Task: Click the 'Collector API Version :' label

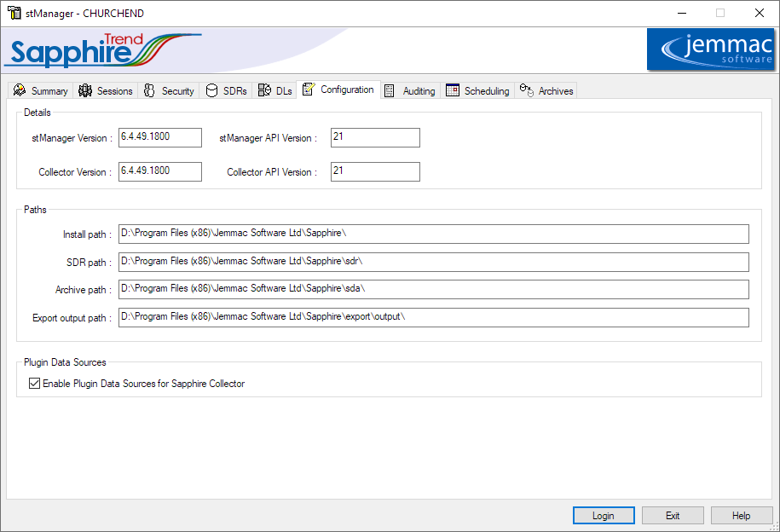Action: 272,172
